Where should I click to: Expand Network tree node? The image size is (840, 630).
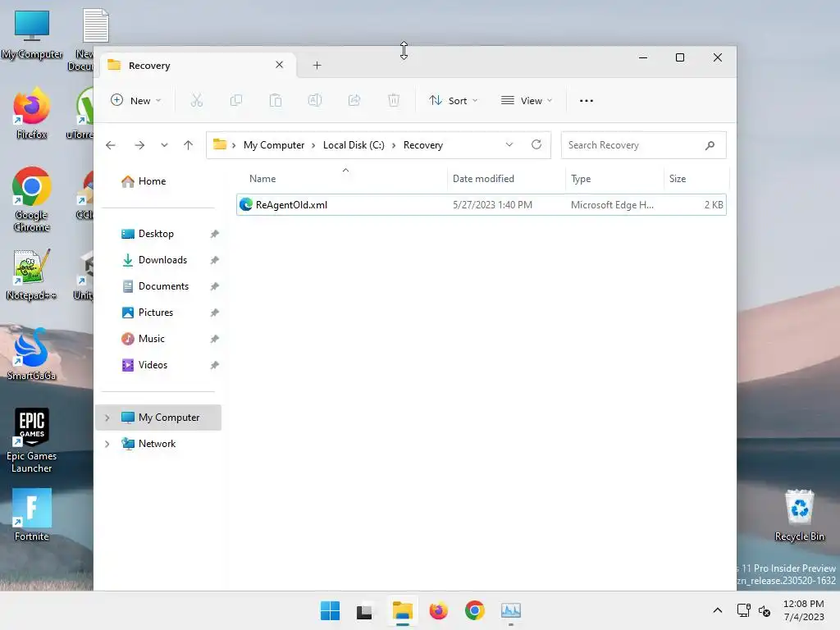(107, 444)
